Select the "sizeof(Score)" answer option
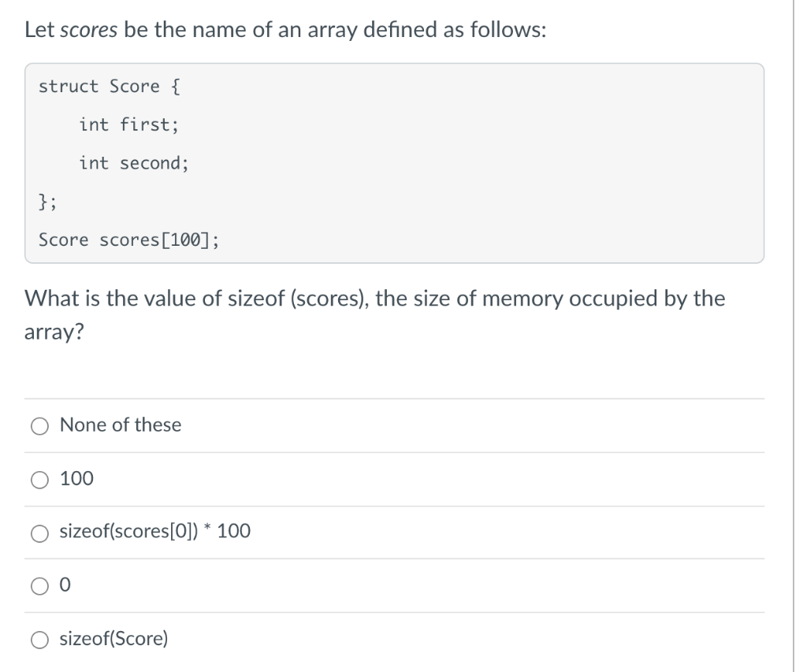Screen dimensions: 807x672 39,640
